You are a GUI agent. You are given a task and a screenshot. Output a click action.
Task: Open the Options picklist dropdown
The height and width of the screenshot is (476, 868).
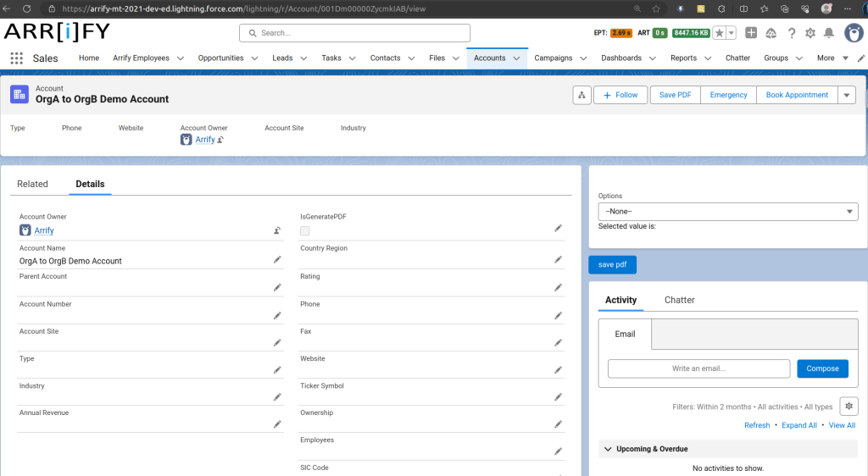728,212
